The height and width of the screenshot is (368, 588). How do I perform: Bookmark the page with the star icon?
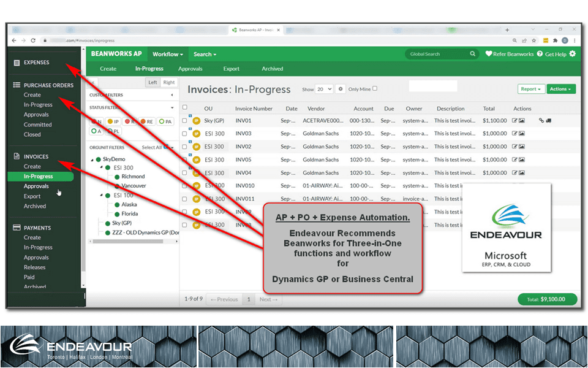point(533,40)
